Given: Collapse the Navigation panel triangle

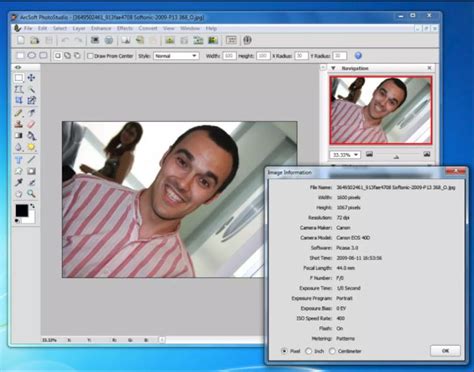Looking at the screenshot, I should tap(333, 68).
